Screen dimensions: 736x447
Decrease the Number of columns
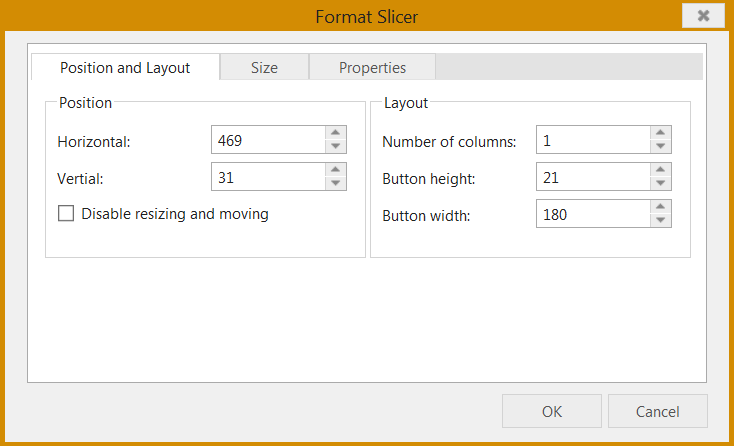click(x=660, y=146)
